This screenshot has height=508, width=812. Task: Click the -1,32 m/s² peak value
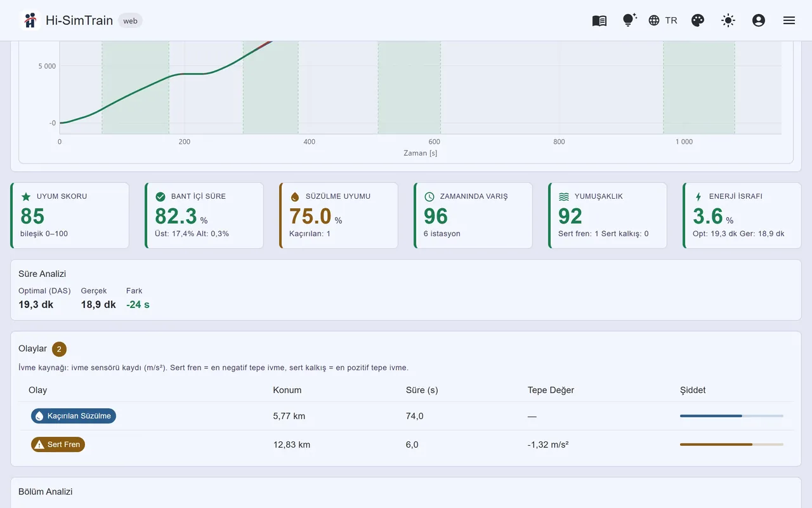[x=548, y=444]
